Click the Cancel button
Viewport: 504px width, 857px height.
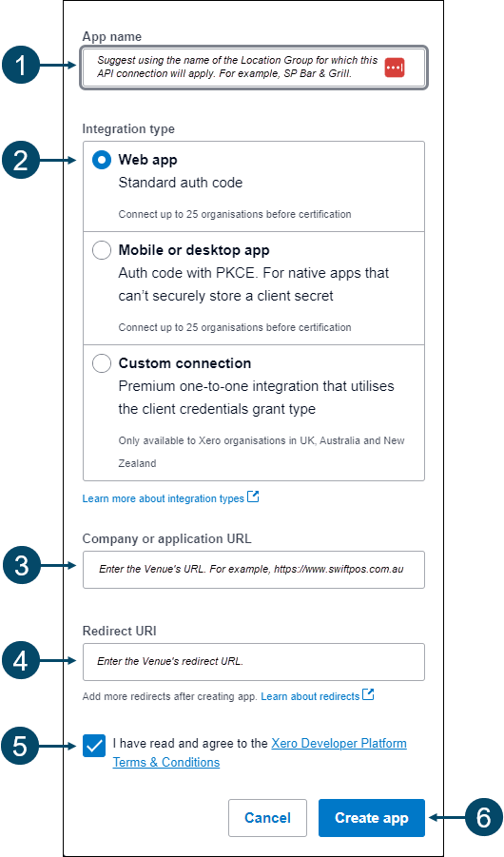[267, 818]
